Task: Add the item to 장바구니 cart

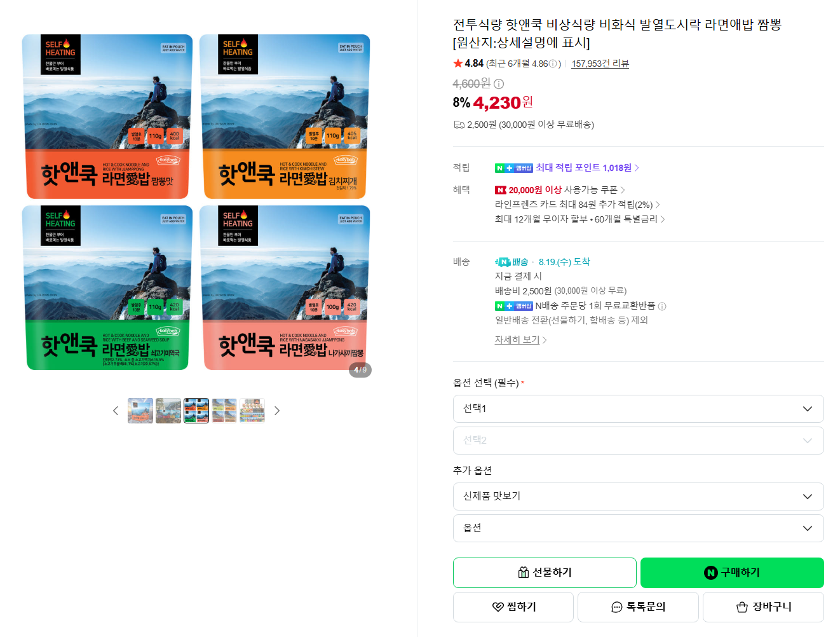Action: point(763,607)
